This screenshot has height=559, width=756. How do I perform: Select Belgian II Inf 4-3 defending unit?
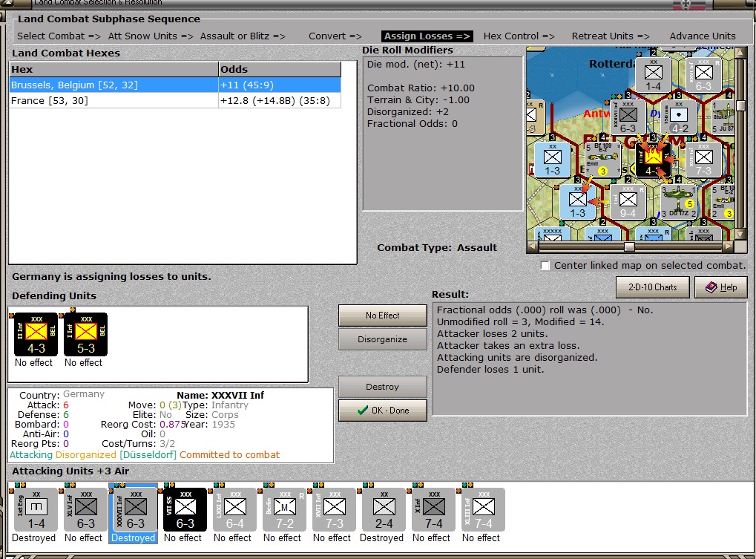coord(36,334)
